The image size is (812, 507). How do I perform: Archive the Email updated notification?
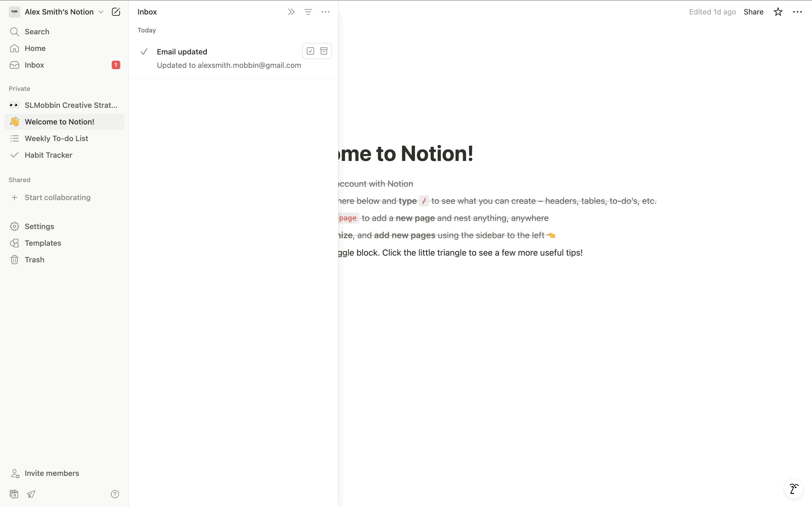pyautogui.click(x=324, y=51)
